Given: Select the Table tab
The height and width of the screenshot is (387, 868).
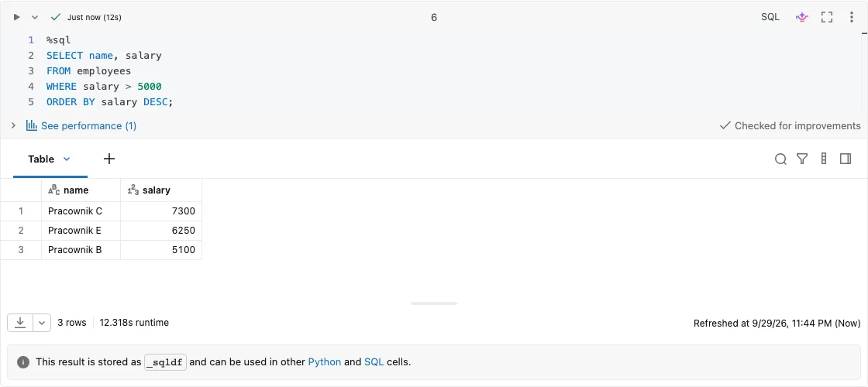Looking at the screenshot, I should tap(41, 159).
